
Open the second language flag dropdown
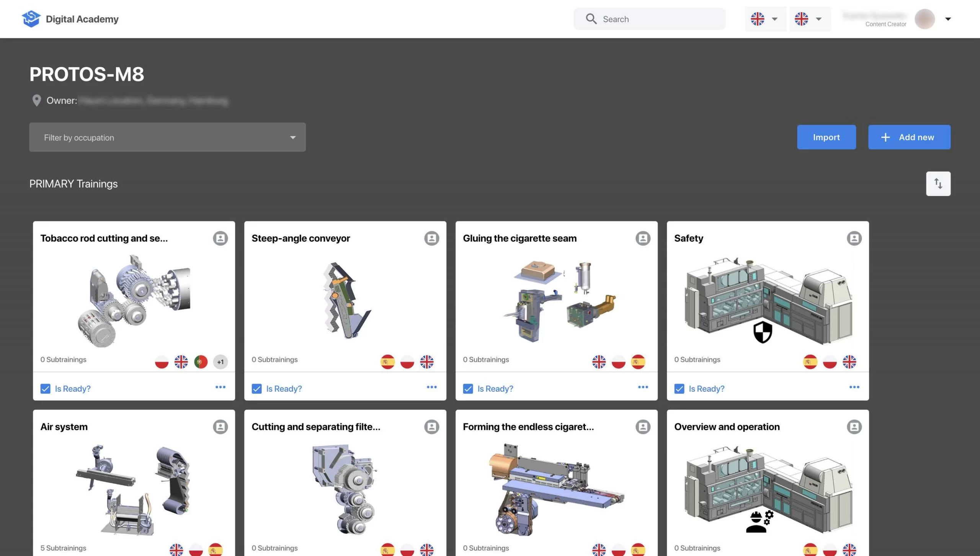[809, 19]
